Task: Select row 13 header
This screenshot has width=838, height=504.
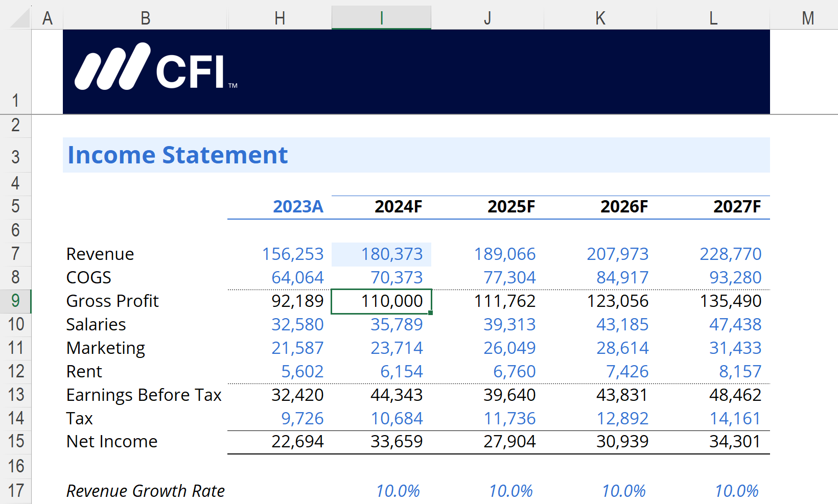Action: point(15,395)
